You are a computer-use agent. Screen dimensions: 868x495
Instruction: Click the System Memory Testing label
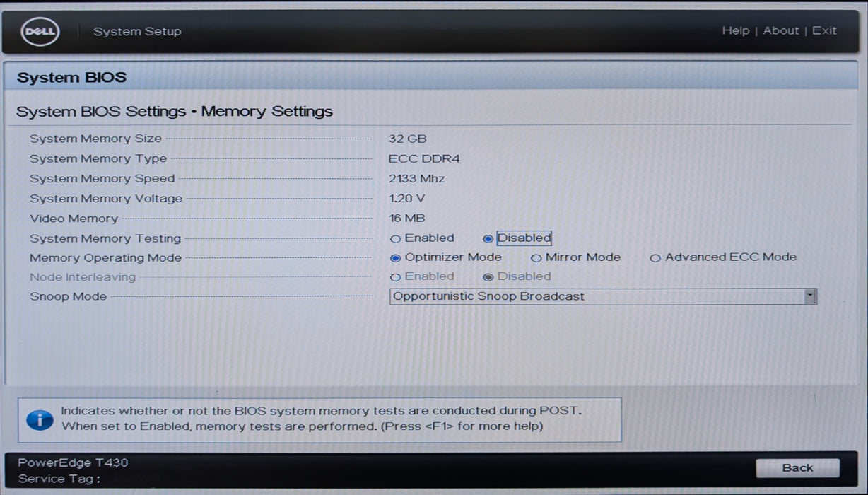pos(105,238)
